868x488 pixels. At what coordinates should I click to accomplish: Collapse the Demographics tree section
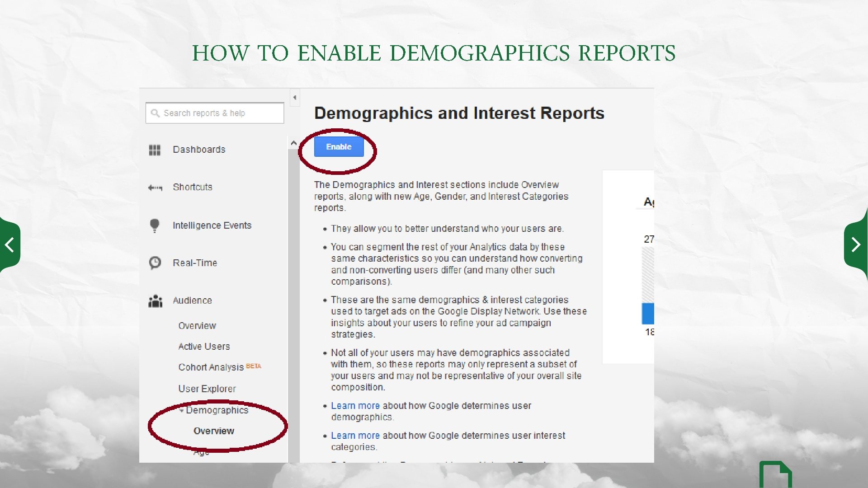181,410
